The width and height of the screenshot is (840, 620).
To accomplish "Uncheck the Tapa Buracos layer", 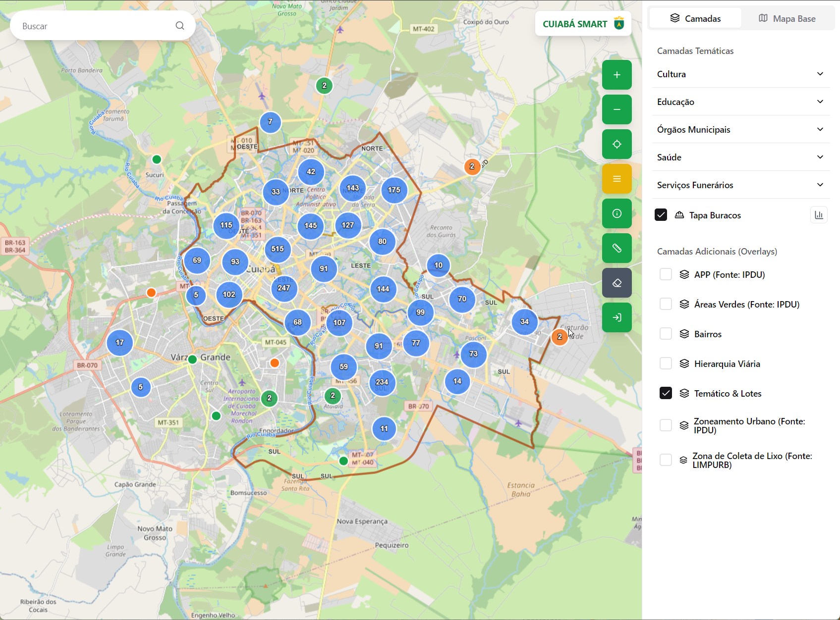I will (x=661, y=215).
